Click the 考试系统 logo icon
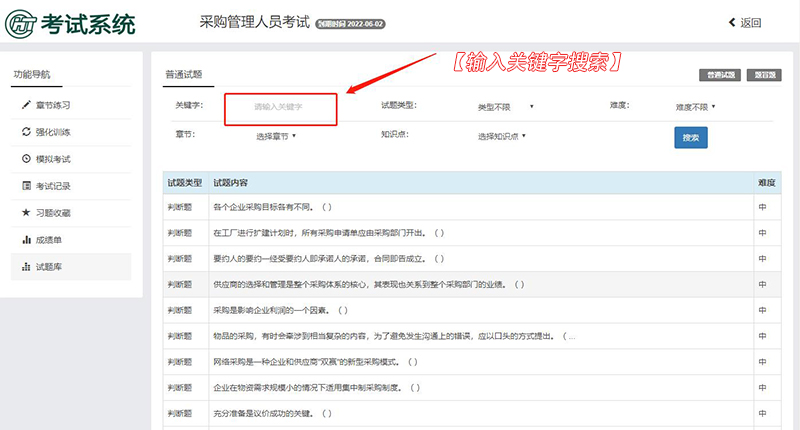Image resolution: width=800 pixels, height=430 pixels. (22, 24)
